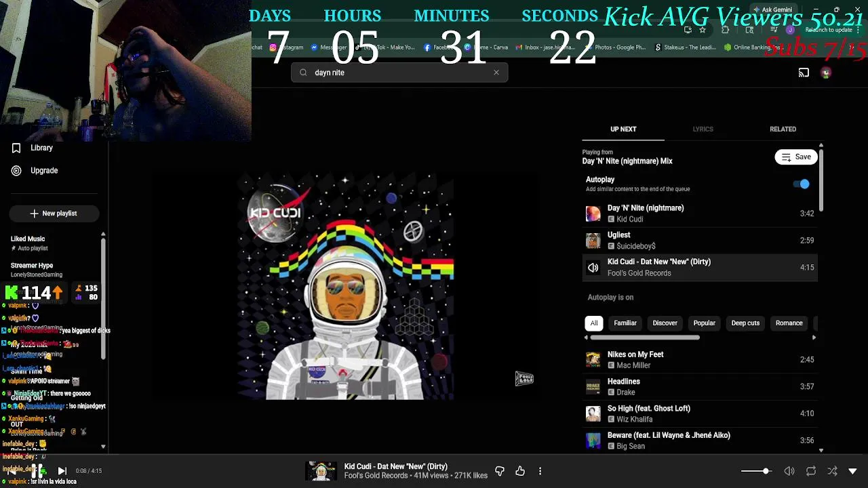Click the filter chips horizontal scrollbar
Viewport: 868px width, 488px height.
point(645,338)
